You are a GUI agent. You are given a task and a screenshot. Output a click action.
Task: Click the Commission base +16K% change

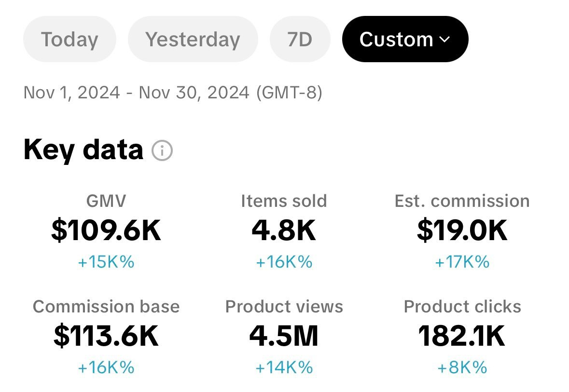106,368
